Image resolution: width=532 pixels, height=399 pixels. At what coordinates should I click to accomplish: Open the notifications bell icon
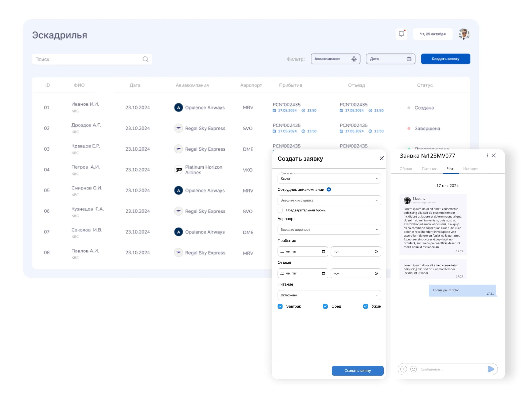[x=402, y=34]
